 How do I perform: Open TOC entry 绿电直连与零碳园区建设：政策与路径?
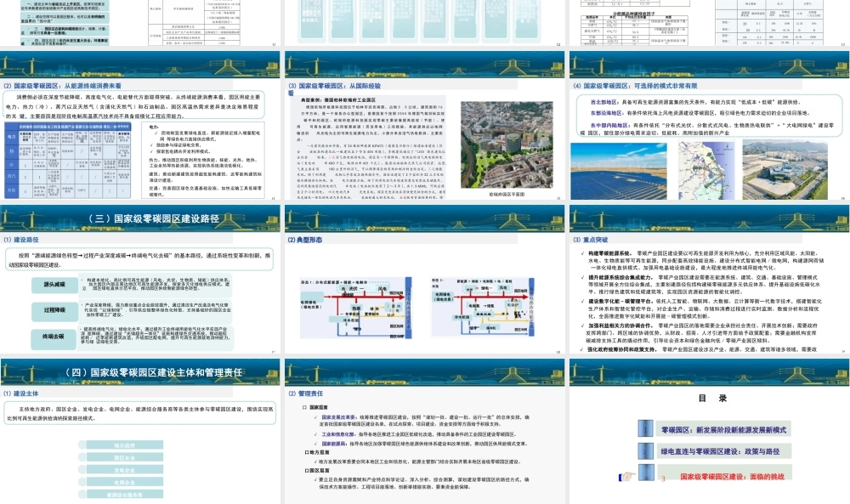pyautogui.click(x=721, y=451)
